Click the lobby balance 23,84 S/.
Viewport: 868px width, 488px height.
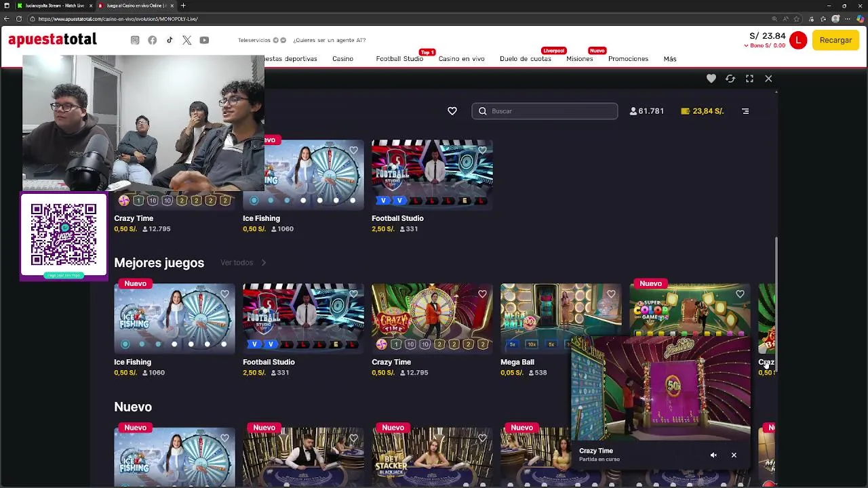[703, 111]
